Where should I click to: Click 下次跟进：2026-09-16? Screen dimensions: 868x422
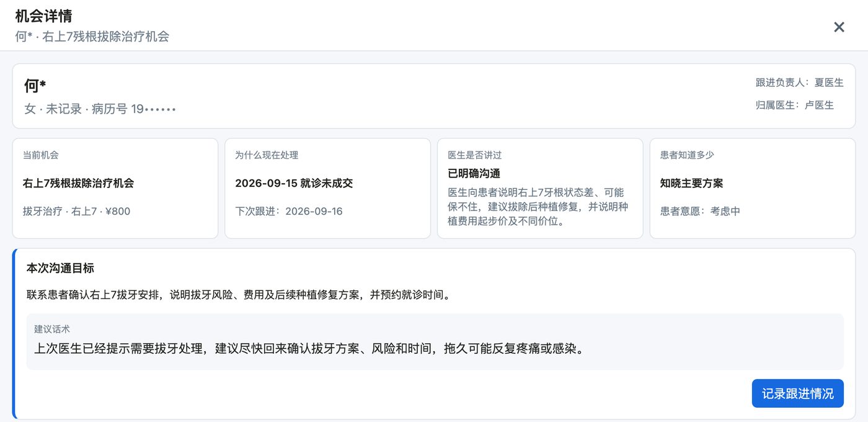(x=289, y=211)
